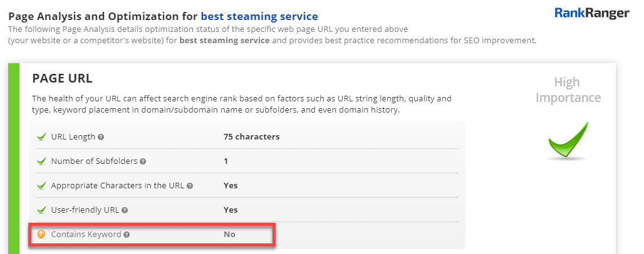Screen dimensions: 644x254
Task: Open the Number of Subfolders help tooltip icon
Action: click(x=143, y=161)
